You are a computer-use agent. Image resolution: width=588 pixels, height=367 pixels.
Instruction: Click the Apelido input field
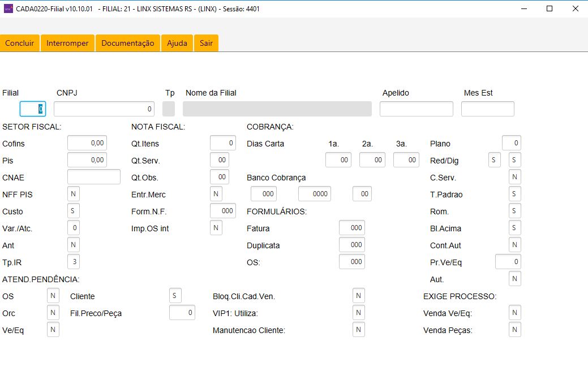[x=417, y=109]
